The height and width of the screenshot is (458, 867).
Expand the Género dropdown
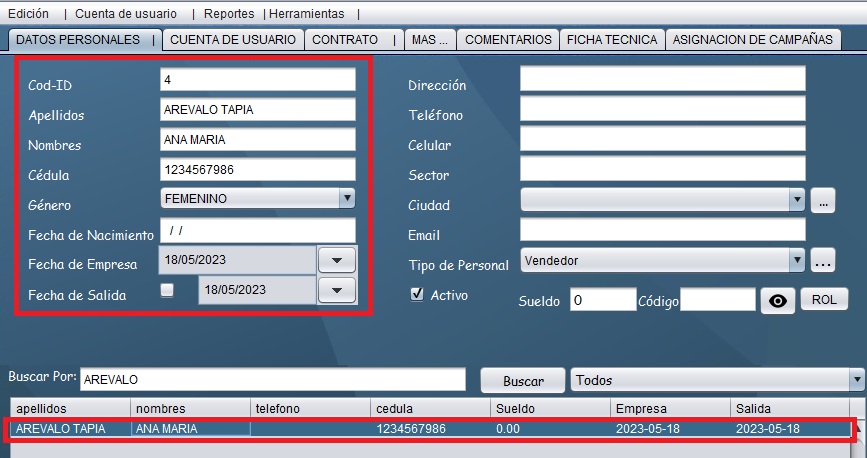(346, 199)
